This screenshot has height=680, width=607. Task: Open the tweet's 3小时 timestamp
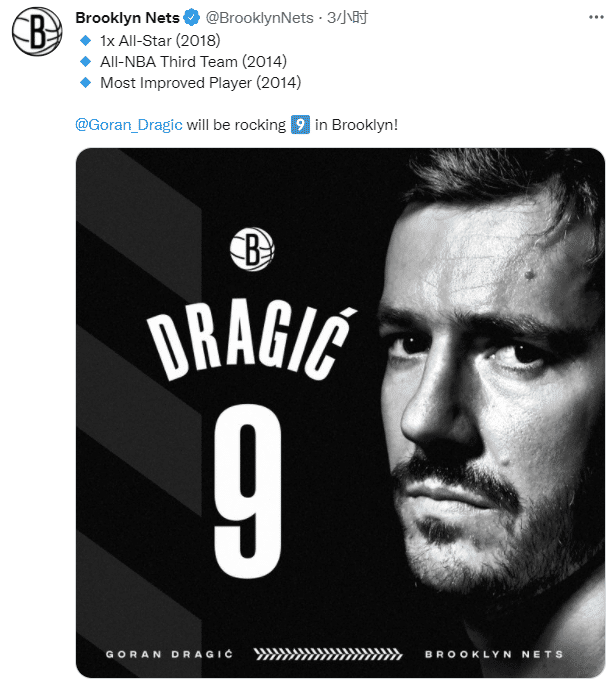350,18
